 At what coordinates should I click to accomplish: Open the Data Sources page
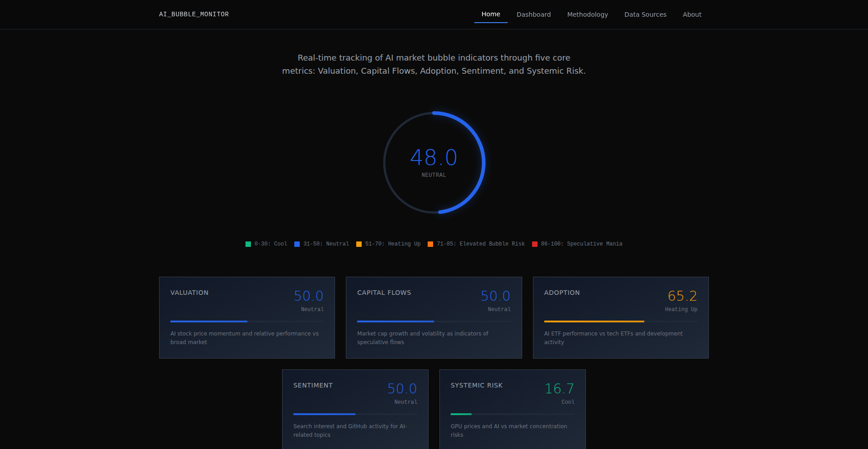pyautogui.click(x=645, y=14)
